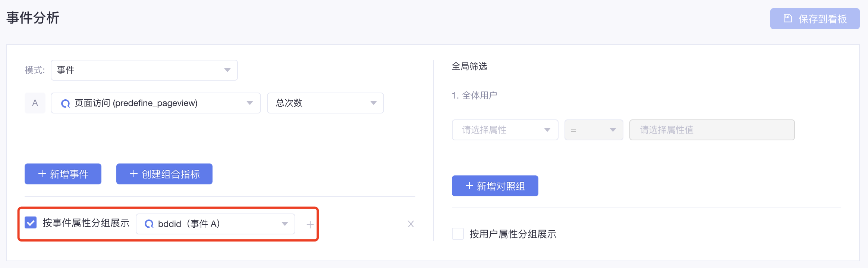Screen dimensions: 868x268
Task: Open the 模式 dropdown showing 事件
Action: [144, 70]
